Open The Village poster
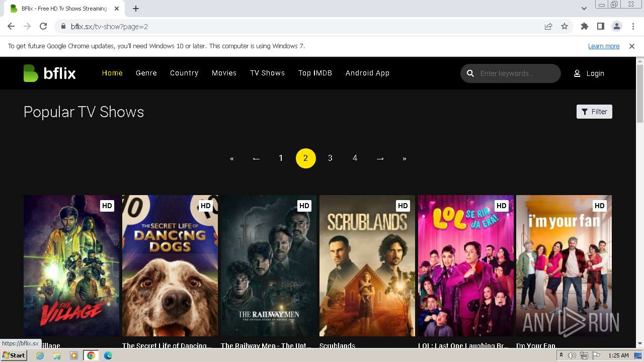 coord(71,265)
